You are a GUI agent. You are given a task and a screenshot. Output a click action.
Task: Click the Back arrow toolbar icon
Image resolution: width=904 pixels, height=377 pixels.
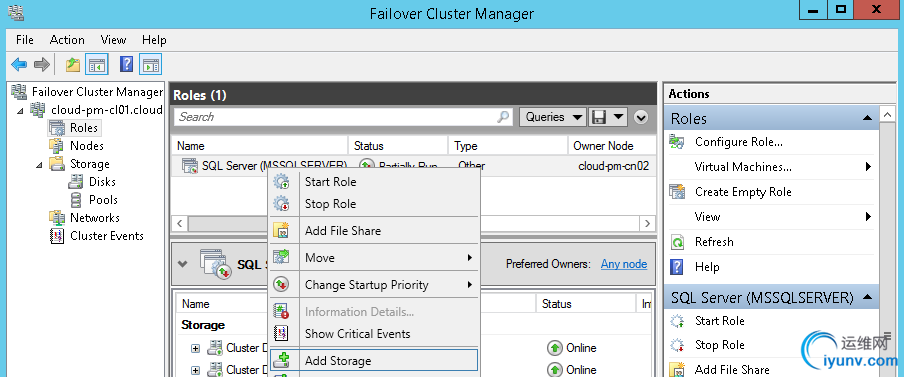tap(19, 65)
